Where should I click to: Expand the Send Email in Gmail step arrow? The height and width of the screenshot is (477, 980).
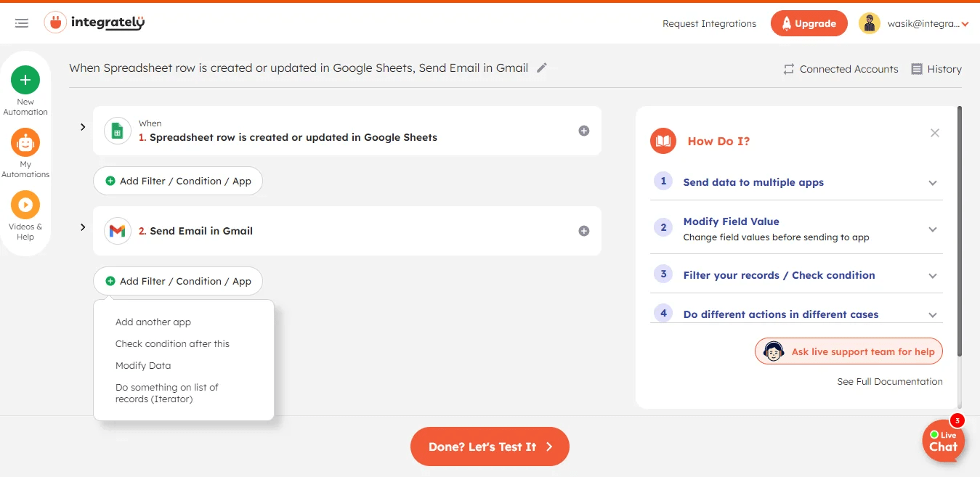tap(83, 227)
